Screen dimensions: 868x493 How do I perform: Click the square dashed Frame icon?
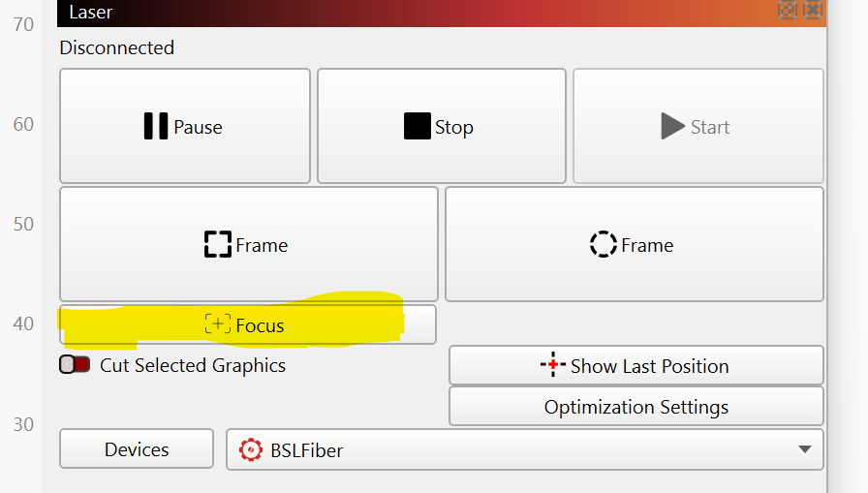coord(218,245)
